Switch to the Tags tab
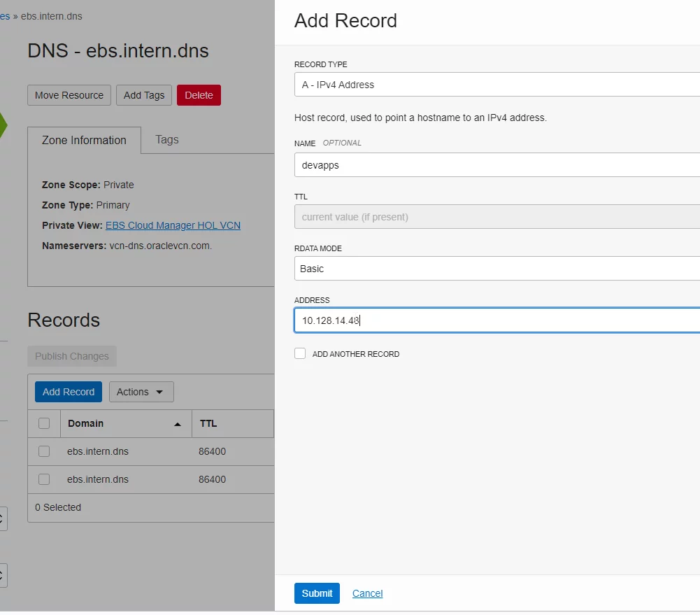This screenshot has height=615, width=700. pos(167,140)
